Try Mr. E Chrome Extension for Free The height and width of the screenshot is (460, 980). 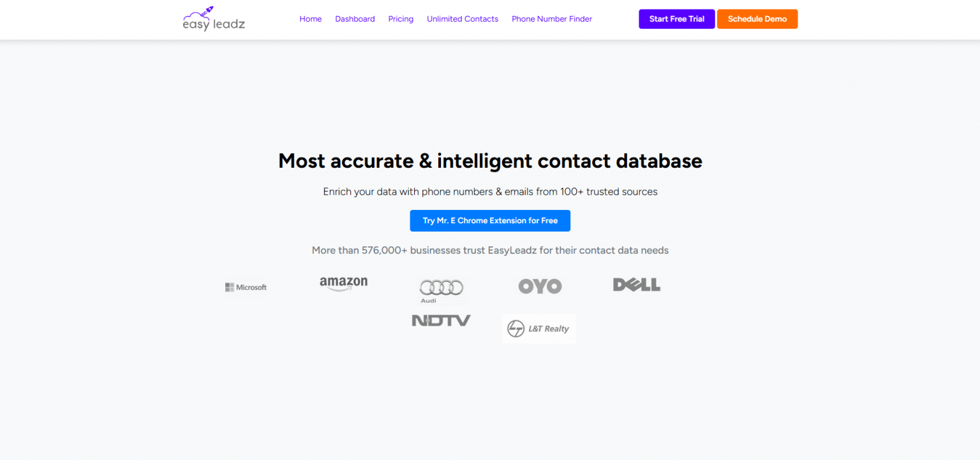click(490, 220)
